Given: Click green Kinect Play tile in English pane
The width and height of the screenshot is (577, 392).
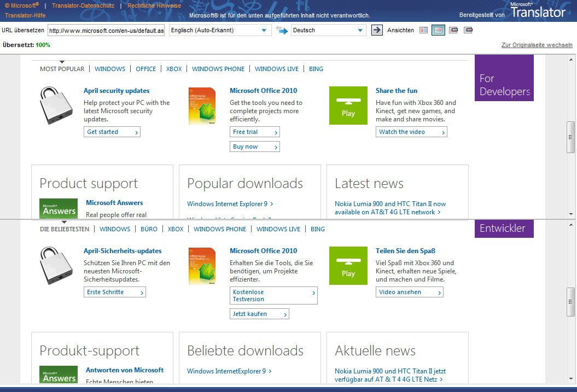Looking at the screenshot, I should point(348,106).
